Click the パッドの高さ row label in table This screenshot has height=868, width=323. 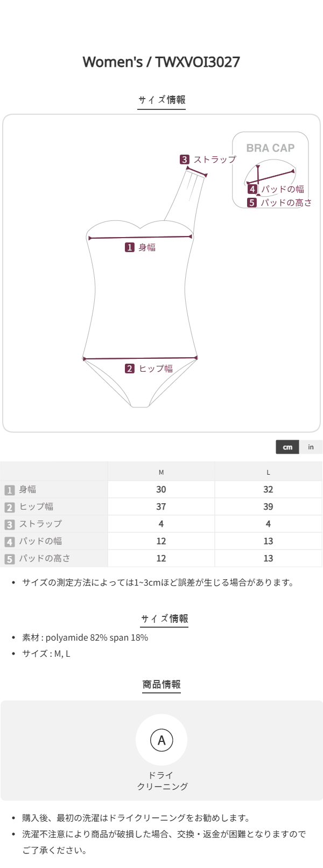pos(45,558)
